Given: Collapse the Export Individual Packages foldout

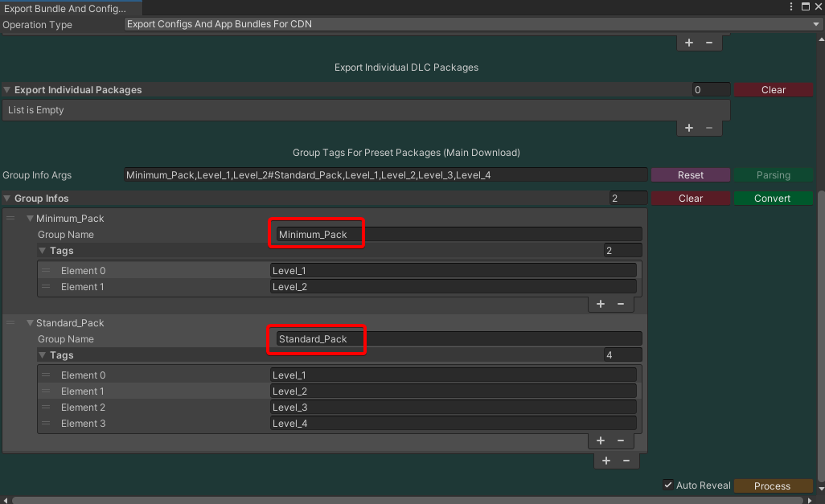Looking at the screenshot, I should pos(7,90).
